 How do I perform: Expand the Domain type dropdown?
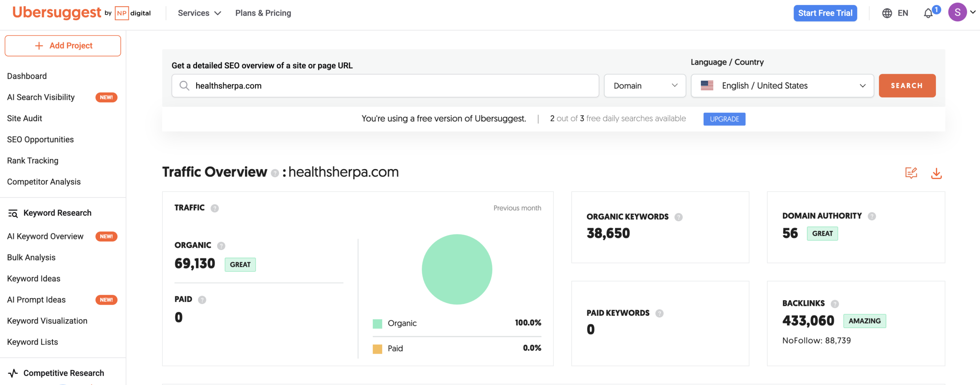click(x=645, y=86)
